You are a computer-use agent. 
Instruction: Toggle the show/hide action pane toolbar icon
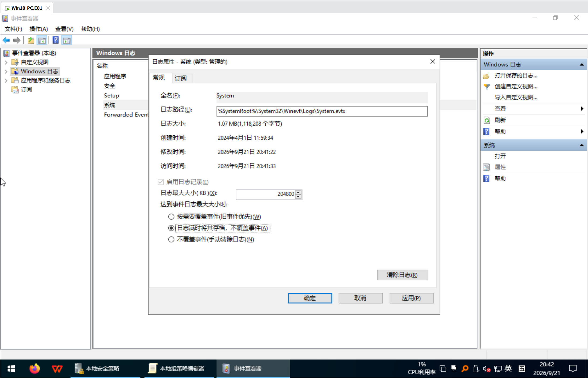67,40
